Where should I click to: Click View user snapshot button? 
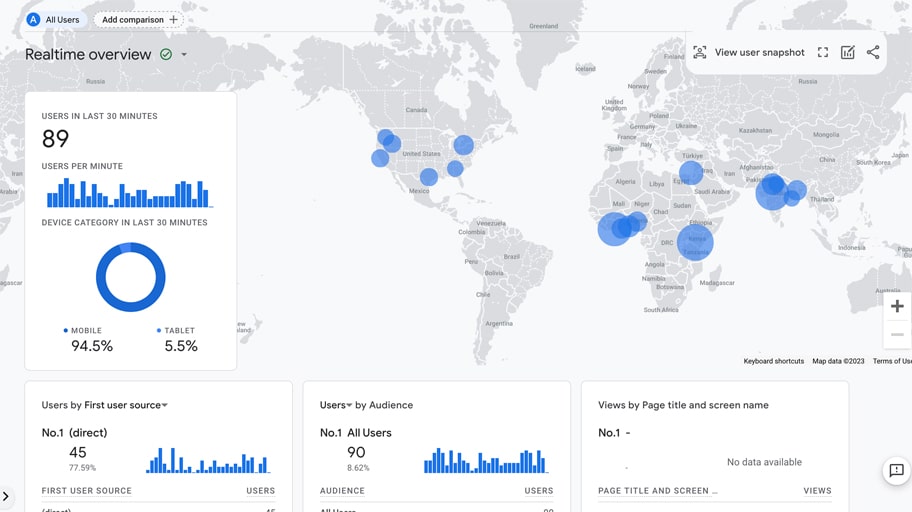tap(749, 53)
